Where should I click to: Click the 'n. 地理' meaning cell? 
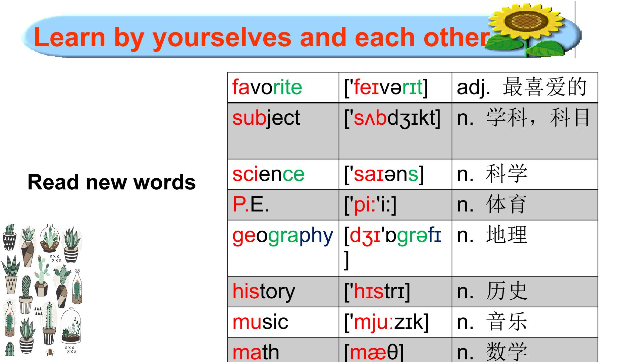tap(525, 248)
